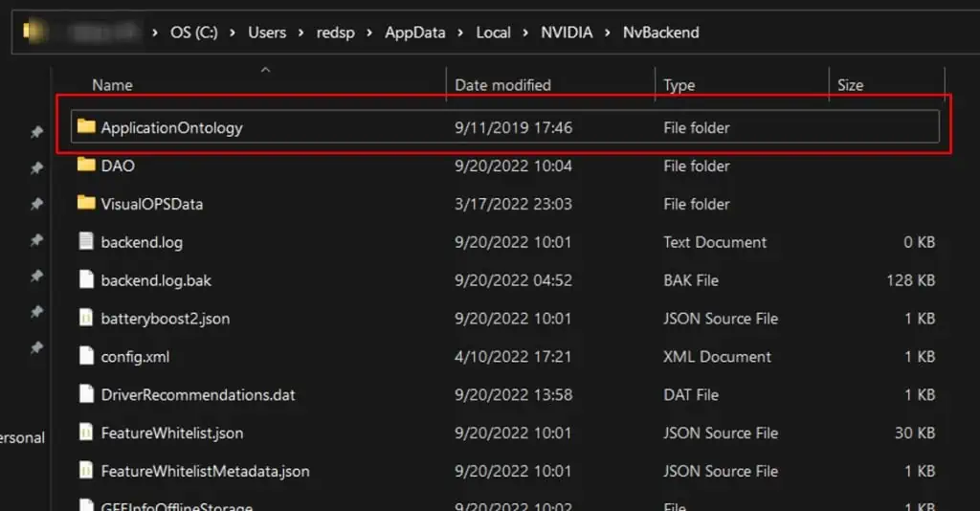The width and height of the screenshot is (980, 511).
Task: Expand the chevron after AppData in breadcrumb
Action: pos(460,33)
